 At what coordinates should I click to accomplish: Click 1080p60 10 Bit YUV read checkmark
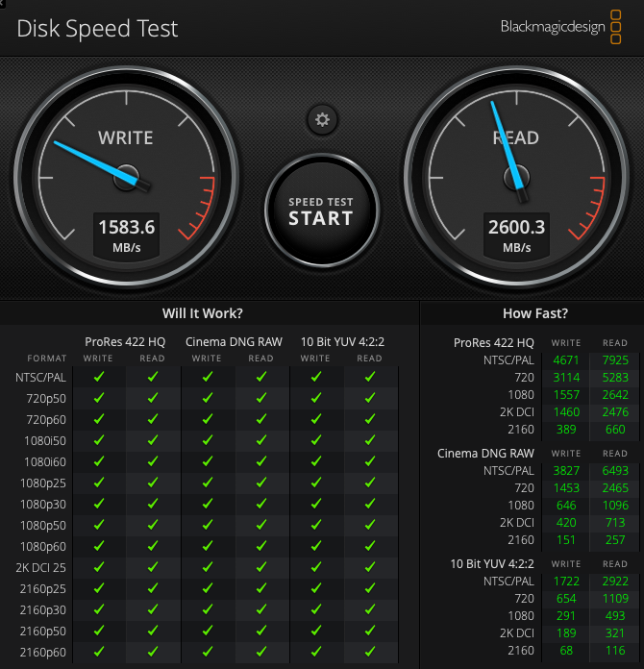click(370, 546)
